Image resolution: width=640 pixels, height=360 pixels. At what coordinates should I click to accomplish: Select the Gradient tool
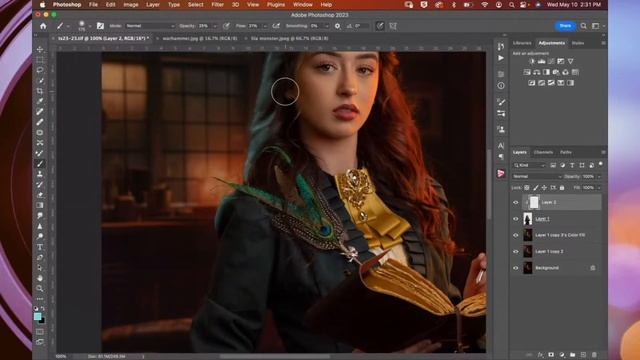point(40,205)
